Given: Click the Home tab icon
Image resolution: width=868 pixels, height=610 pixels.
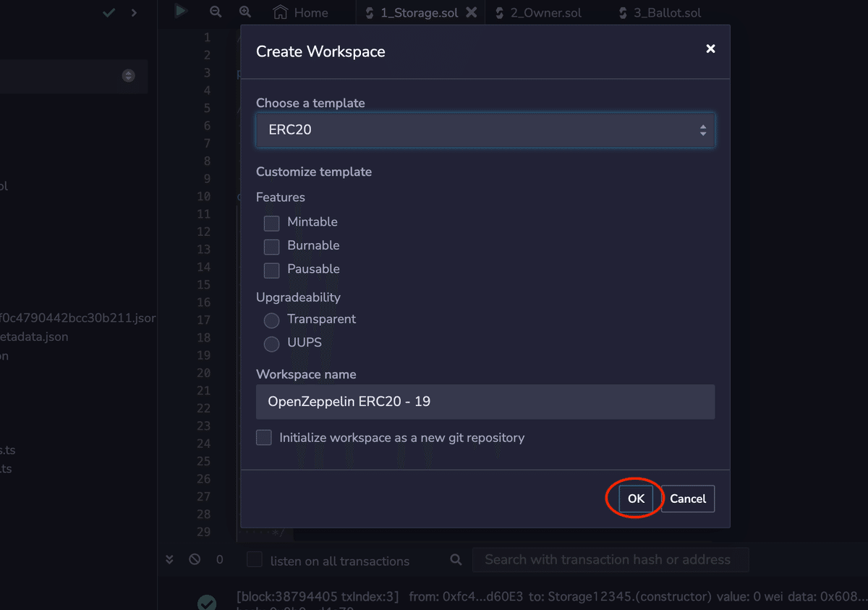Looking at the screenshot, I should point(280,12).
